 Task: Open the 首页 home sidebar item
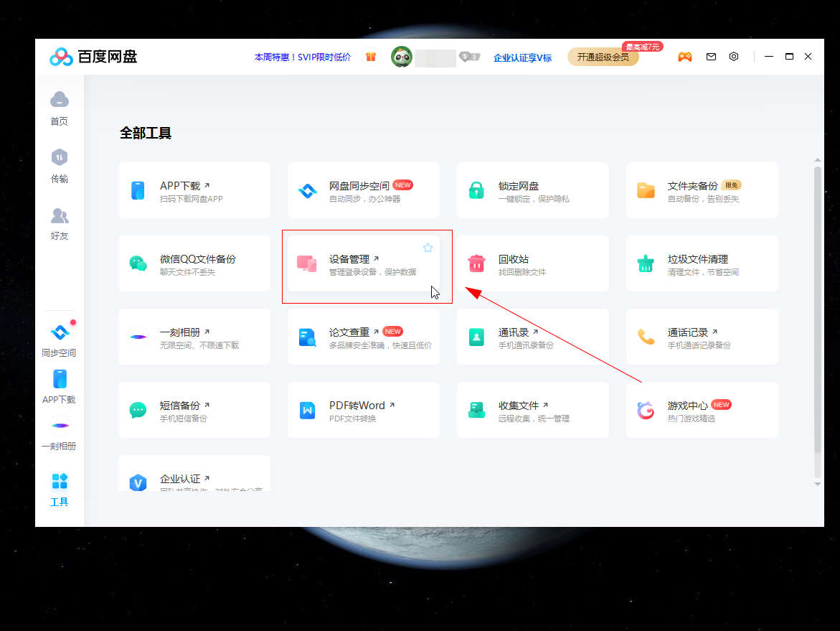(59, 108)
